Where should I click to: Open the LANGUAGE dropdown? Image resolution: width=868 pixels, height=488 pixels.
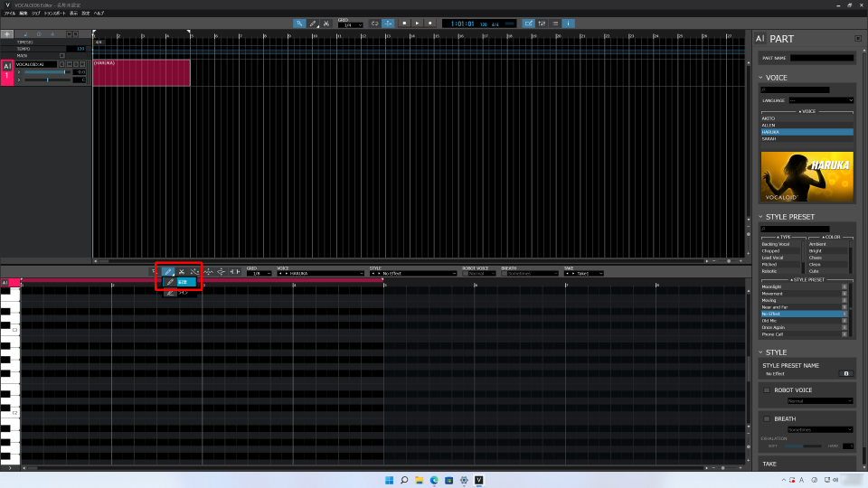821,100
